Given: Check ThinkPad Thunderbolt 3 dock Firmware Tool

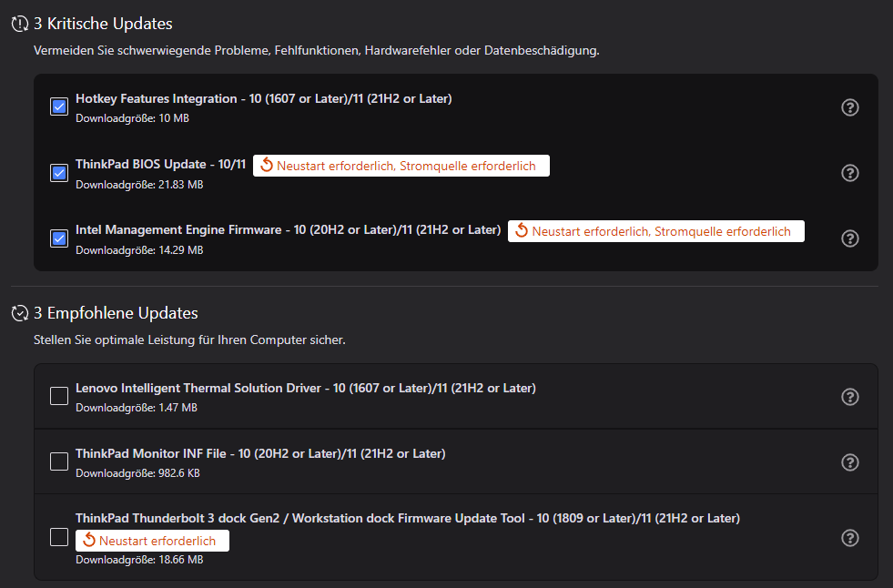Looking at the screenshot, I should (59, 537).
